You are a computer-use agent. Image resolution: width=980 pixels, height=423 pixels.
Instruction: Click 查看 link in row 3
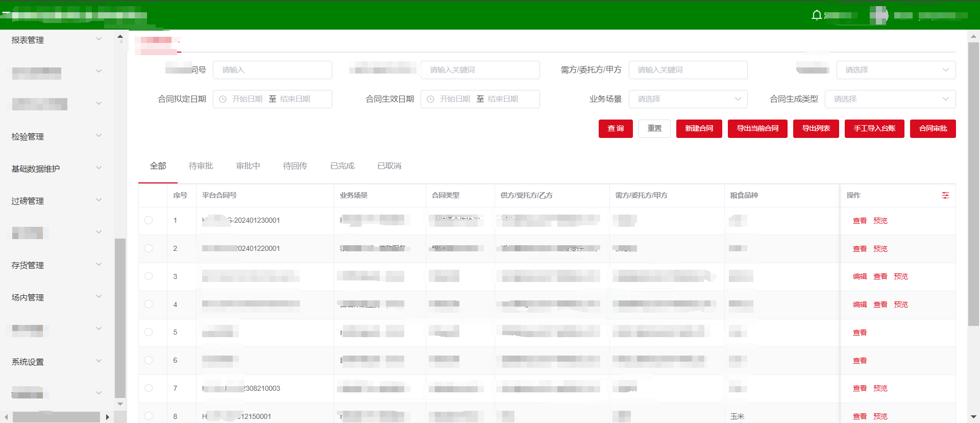[x=880, y=276]
